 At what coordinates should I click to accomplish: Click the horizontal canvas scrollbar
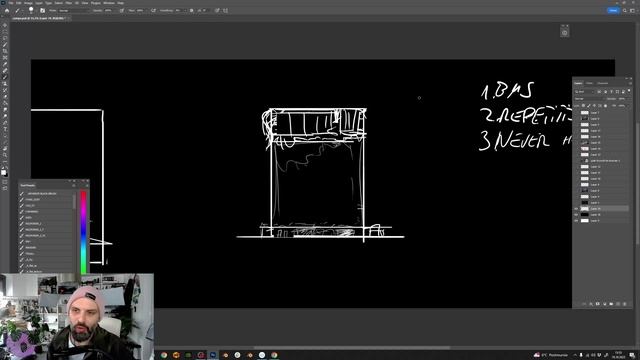(351, 348)
